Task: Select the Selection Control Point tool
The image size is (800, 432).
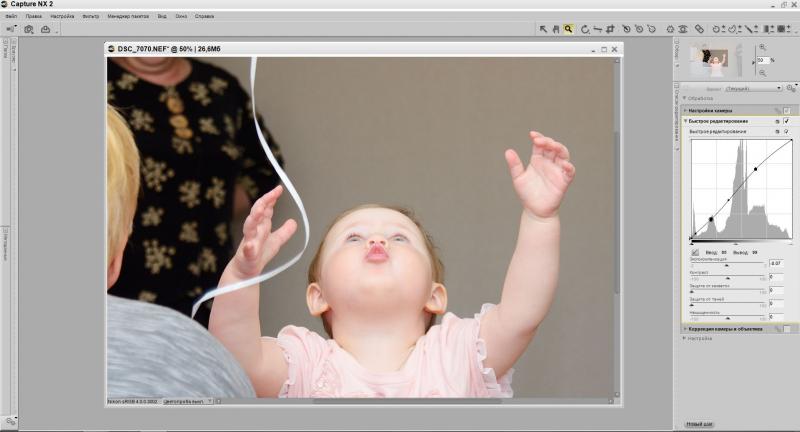Action: click(x=718, y=30)
